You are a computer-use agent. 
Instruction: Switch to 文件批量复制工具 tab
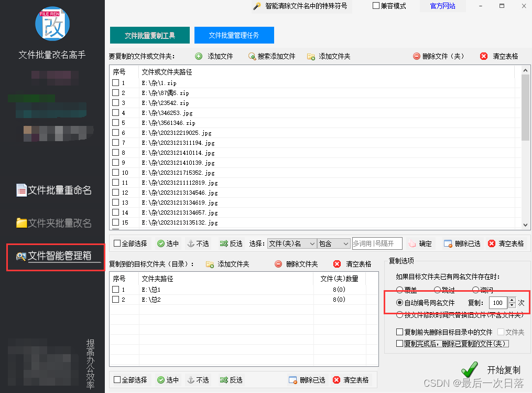tap(149, 35)
